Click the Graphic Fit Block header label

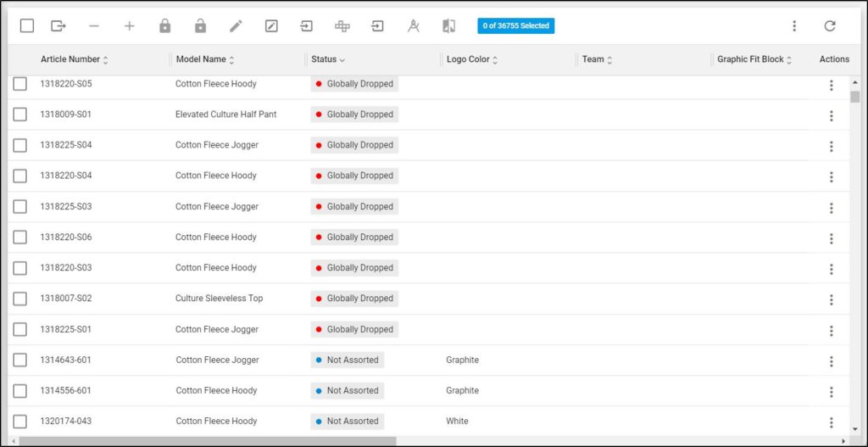pos(751,59)
